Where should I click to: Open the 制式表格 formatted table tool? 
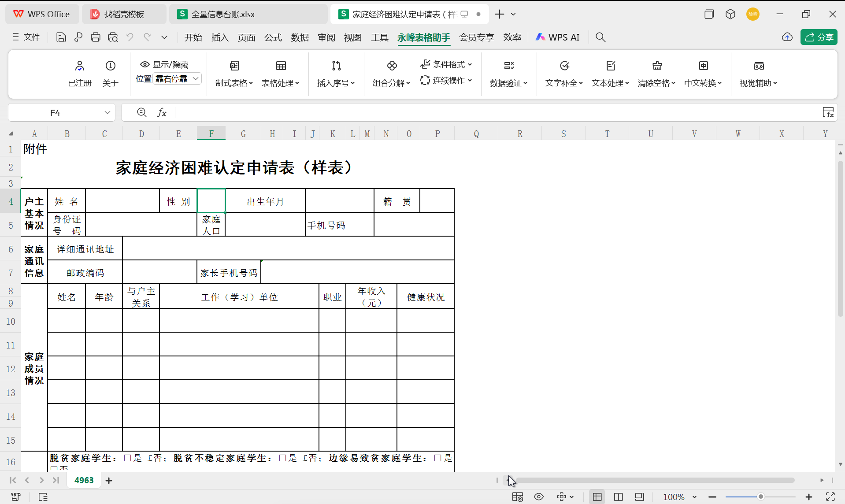[x=234, y=74]
